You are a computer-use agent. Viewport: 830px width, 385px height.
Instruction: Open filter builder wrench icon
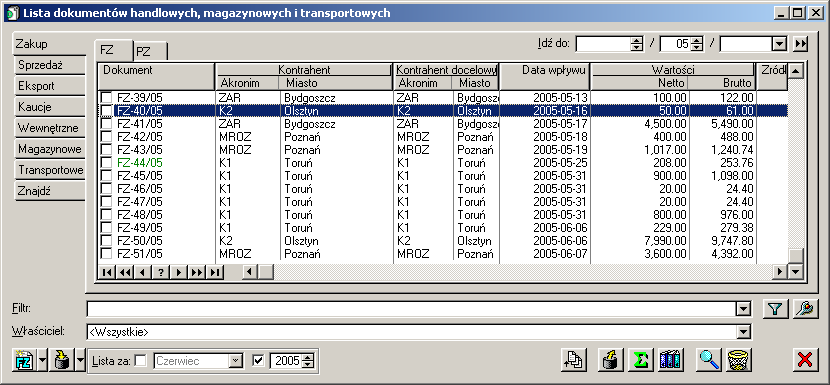click(805, 308)
